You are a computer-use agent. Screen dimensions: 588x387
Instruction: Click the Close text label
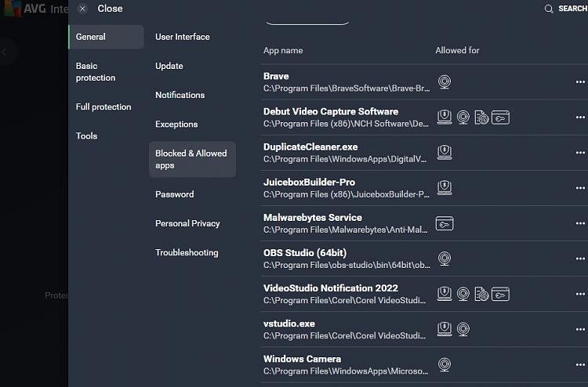[x=110, y=9]
